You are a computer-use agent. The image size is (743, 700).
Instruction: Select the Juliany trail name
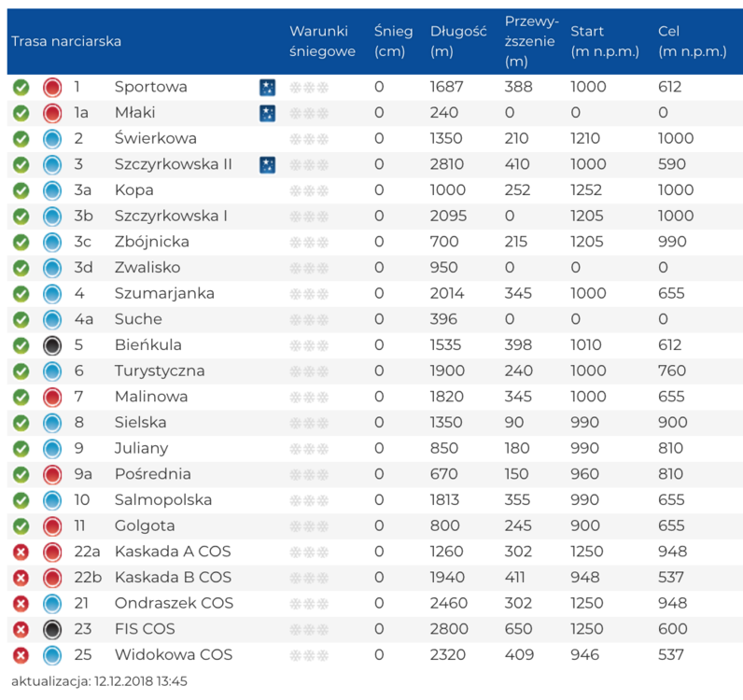pos(141,448)
